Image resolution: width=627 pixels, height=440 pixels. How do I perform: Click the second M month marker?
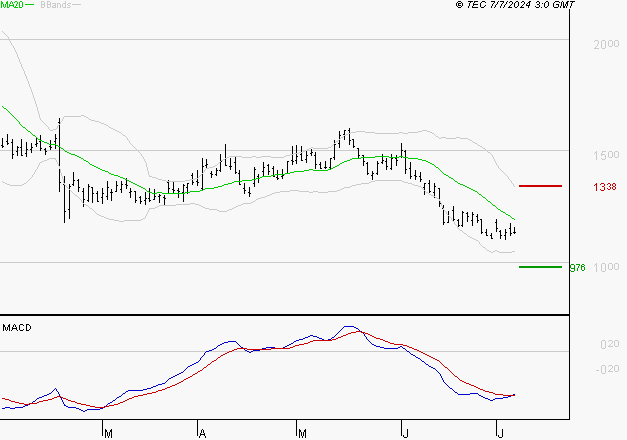point(302,434)
